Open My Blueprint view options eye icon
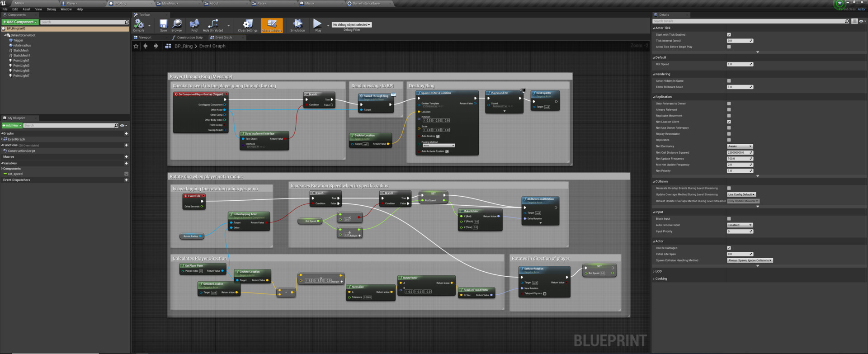868x354 pixels. 123,126
